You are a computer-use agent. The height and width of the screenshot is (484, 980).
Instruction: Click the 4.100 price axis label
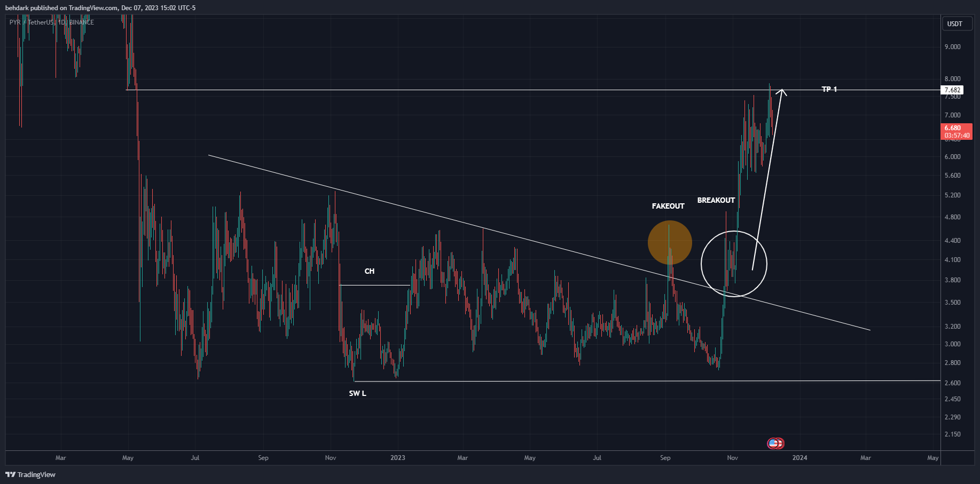[953, 260]
